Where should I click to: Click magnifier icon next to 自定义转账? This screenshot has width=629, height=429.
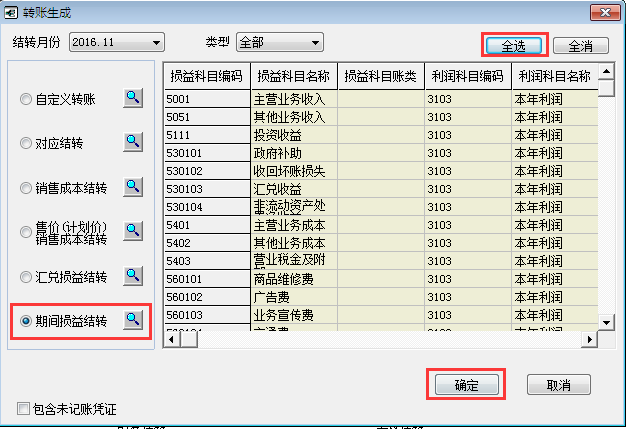coord(133,98)
